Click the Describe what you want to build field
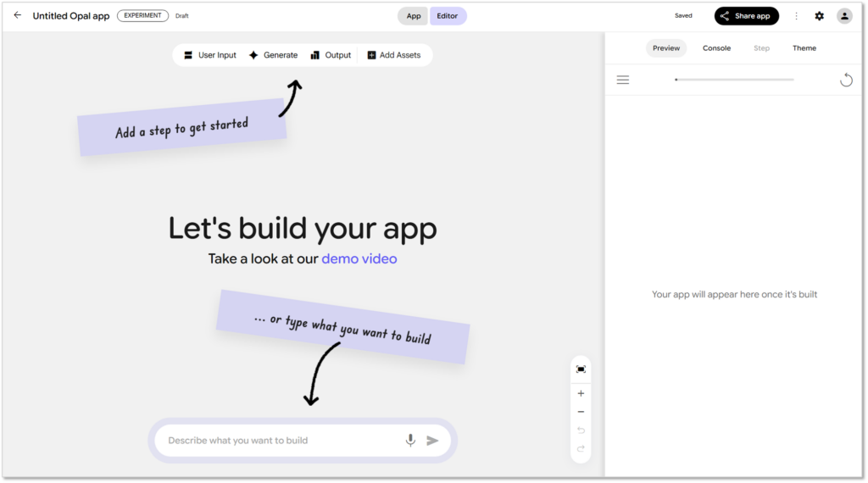This screenshot has height=483, width=868. pos(280,441)
